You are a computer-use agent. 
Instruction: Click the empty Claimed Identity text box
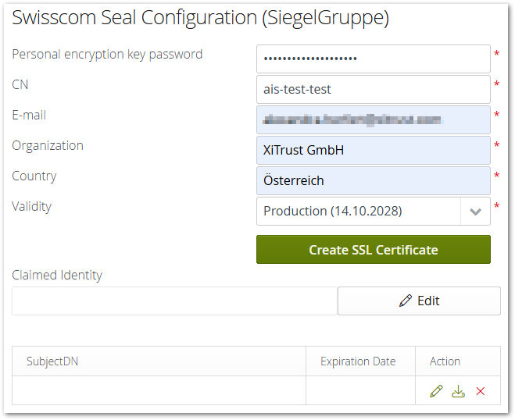[x=174, y=301]
